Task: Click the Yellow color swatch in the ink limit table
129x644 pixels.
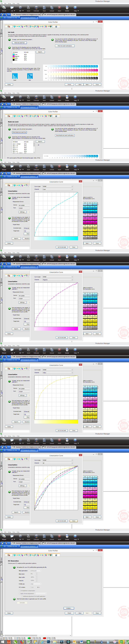Action: [x=13, y=58]
